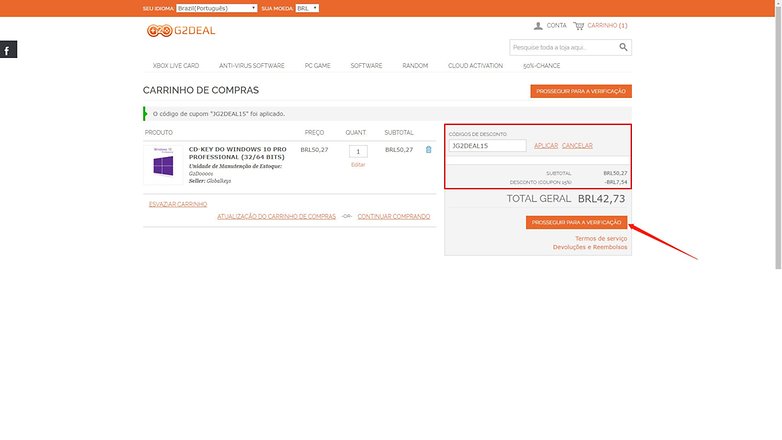Focus the quantity input field

coord(358,152)
